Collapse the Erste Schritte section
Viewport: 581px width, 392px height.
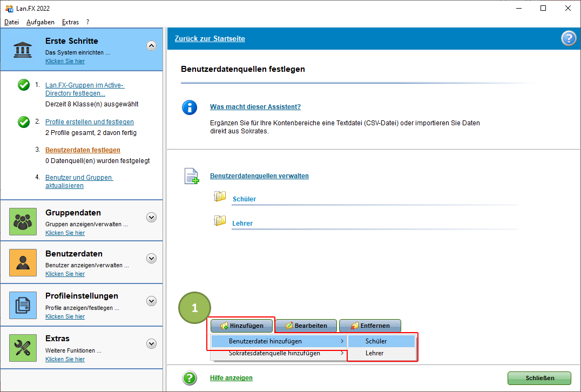pyautogui.click(x=151, y=45)
